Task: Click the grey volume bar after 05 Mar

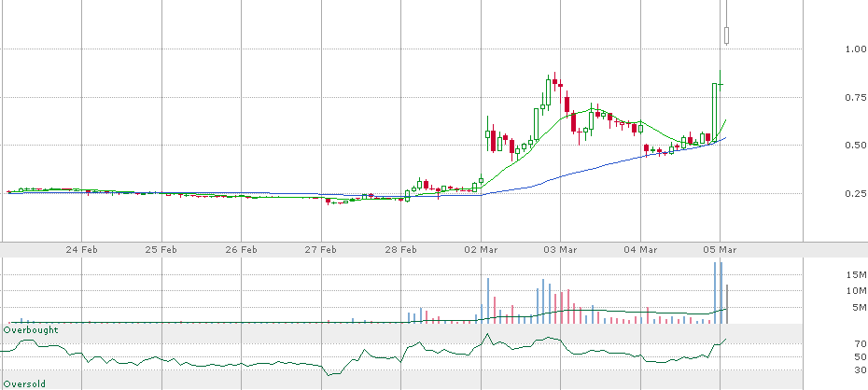Action: click(x=727, y=304)
